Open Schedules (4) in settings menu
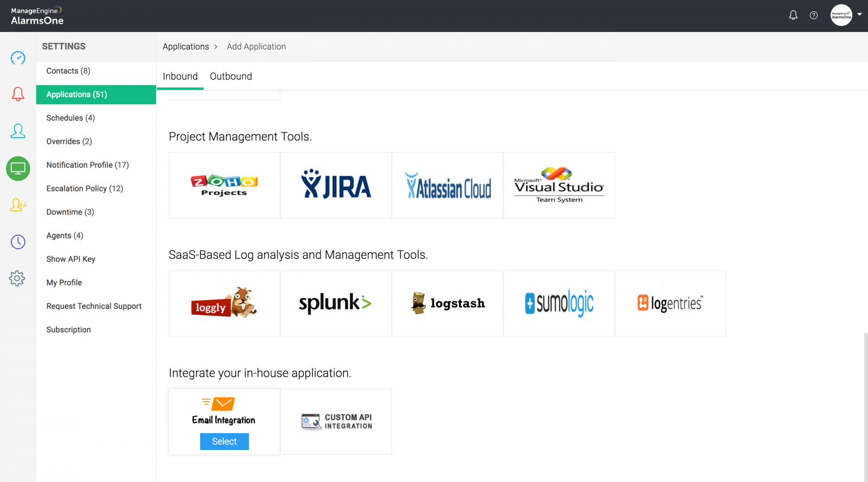Screen dimensions: 868x482 coord(96,118)
